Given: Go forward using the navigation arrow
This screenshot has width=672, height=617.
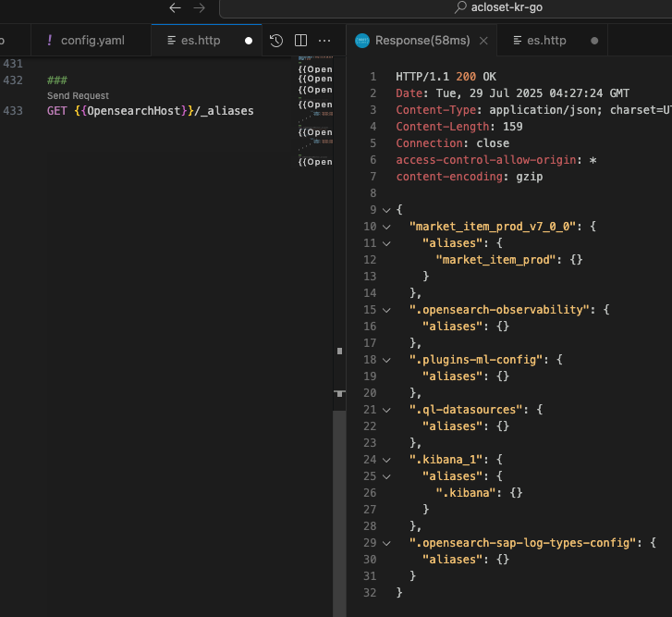Looking at the screenshot, I should (x=201, y=7).
